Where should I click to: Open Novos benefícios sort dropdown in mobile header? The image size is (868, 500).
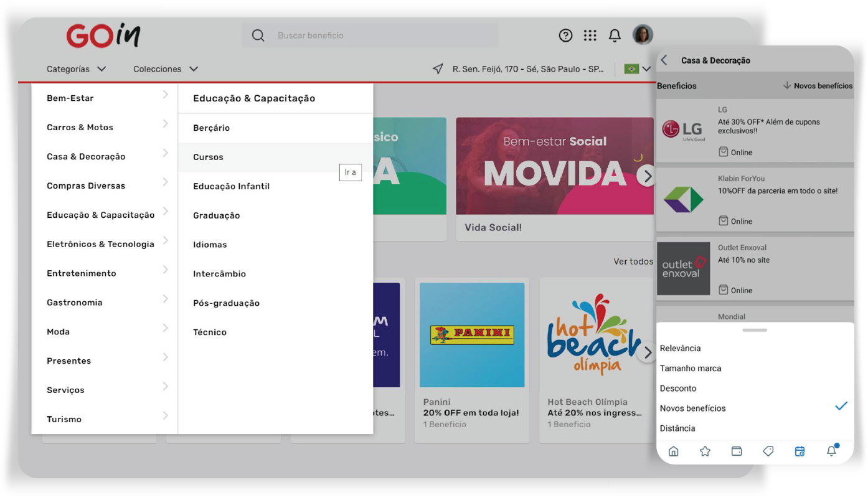coord(818,85)
